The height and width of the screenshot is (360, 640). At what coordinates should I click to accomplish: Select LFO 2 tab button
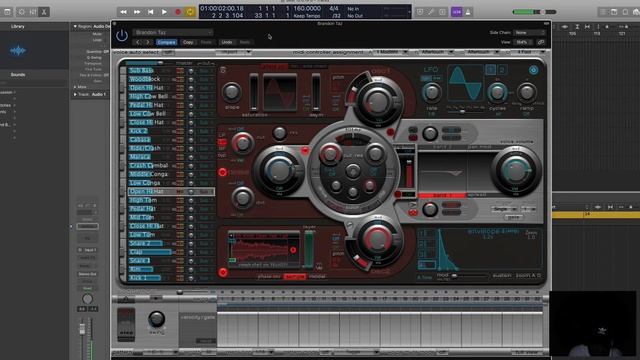point(502,70)
